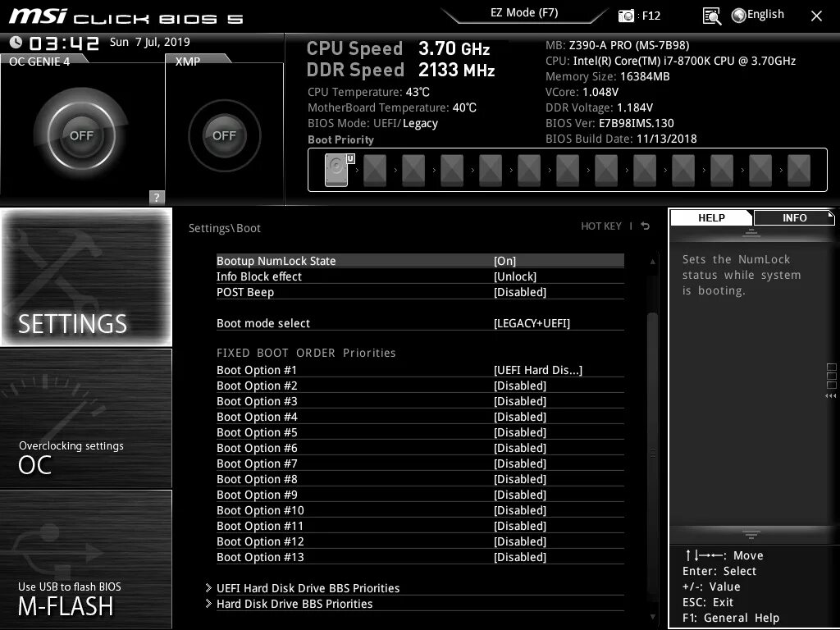Viewport: 840px width, 630px height.
Task: Select the Boot Option #9 row label
Action: (257, 495)
